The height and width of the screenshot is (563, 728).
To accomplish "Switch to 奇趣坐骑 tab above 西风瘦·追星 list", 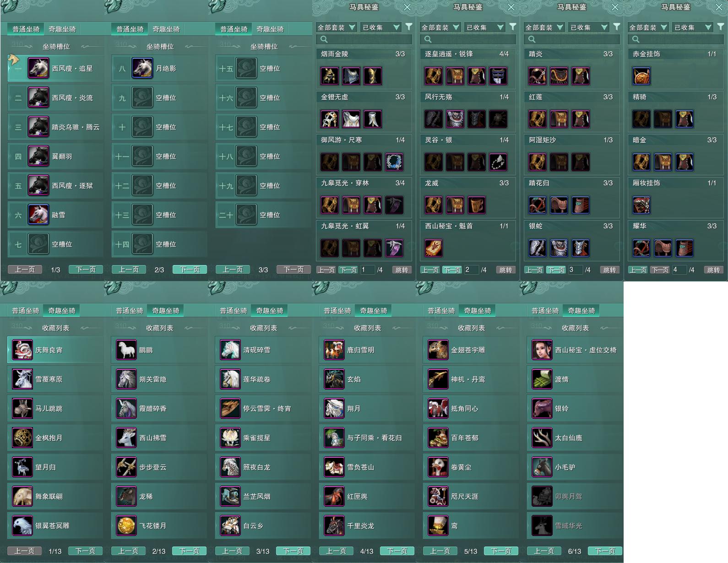I will (62, 29).
